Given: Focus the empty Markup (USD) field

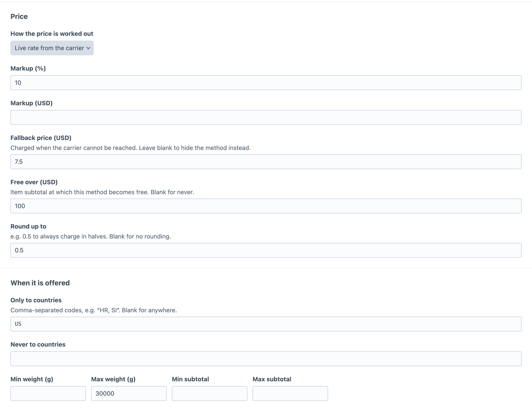Looking at the screenshot, I should (x=266, y=118).
